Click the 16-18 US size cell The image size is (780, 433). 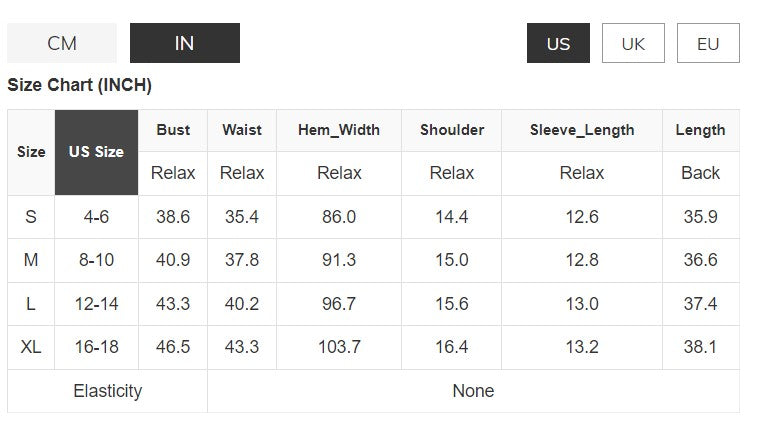click(x=96, y=347)
